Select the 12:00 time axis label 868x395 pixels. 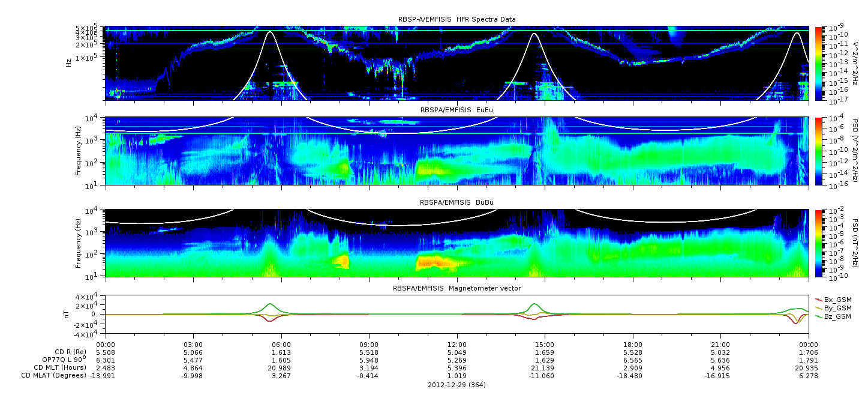[457, 344]
